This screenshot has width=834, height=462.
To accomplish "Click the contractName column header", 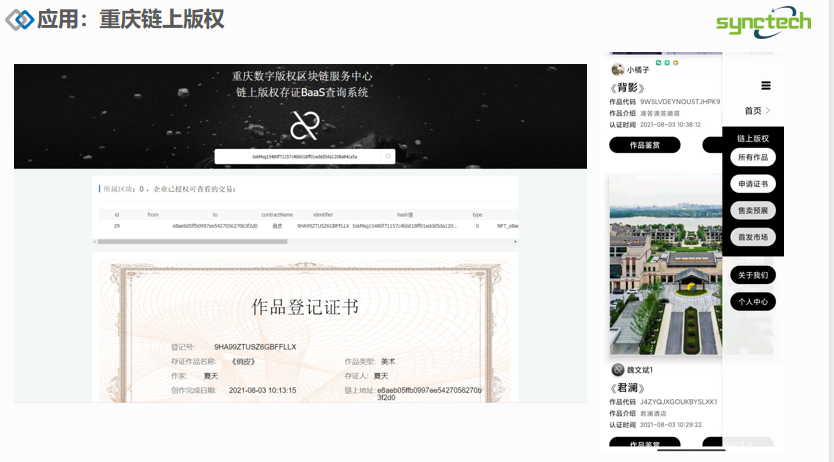I will 277,215.
